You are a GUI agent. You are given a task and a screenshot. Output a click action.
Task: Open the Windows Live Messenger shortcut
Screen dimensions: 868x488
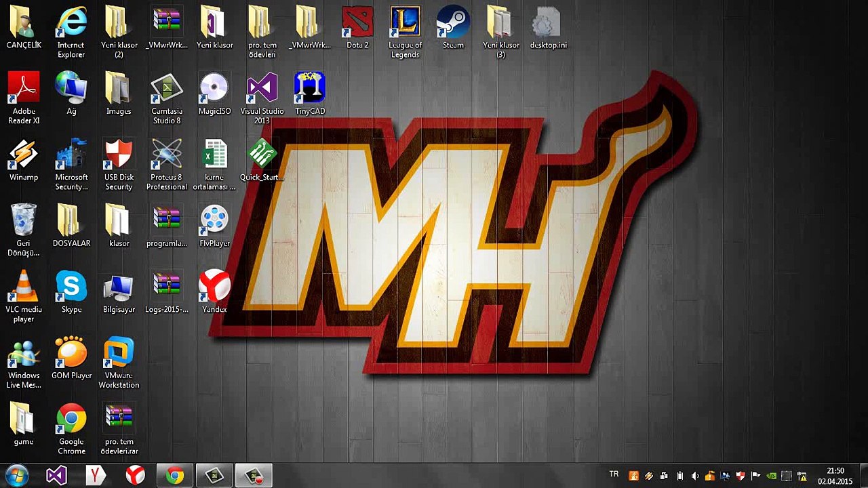(x=24, y=363)
